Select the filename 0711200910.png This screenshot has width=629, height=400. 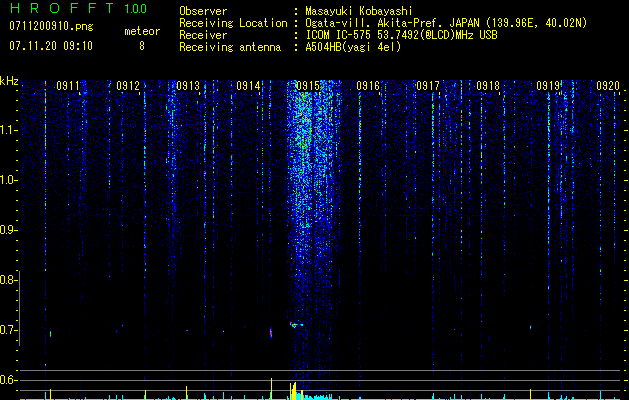51,26
